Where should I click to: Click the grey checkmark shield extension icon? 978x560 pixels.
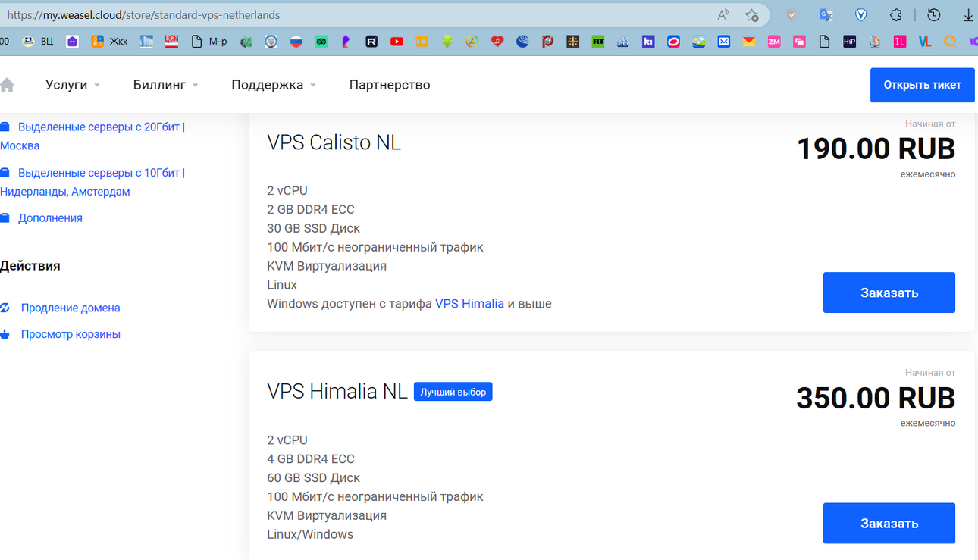click(791, 15)
